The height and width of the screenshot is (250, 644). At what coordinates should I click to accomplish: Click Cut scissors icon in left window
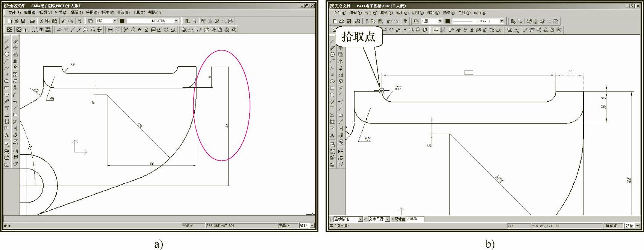[41, 21]
